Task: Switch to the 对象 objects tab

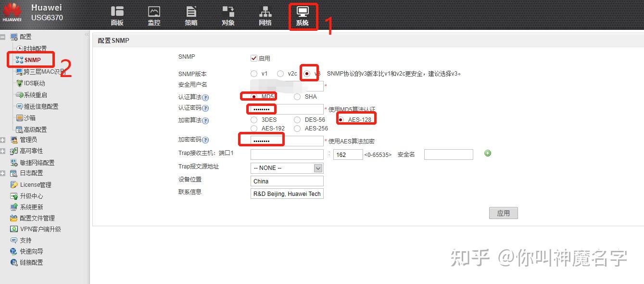Action: (228, 16)
